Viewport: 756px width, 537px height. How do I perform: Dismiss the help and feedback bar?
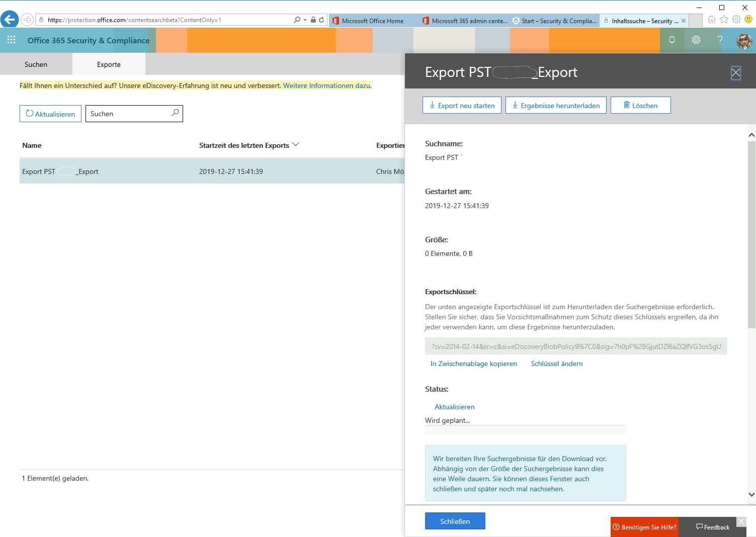pos(741,522)
